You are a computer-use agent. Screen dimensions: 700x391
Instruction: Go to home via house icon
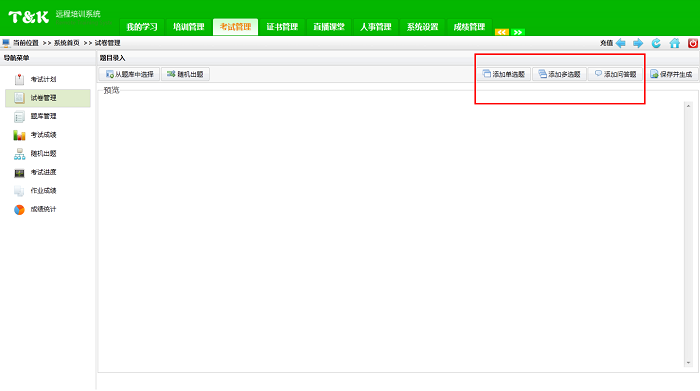pyautogui.click(x=675, y=43)
